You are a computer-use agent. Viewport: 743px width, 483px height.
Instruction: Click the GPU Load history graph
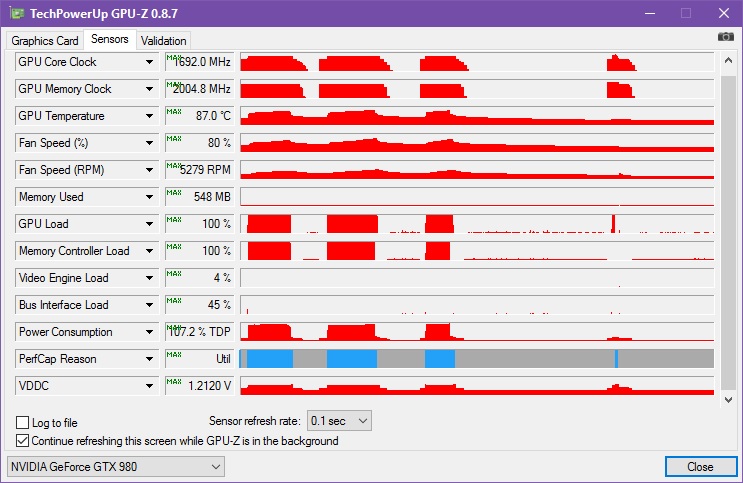click(x=477, y=224)
